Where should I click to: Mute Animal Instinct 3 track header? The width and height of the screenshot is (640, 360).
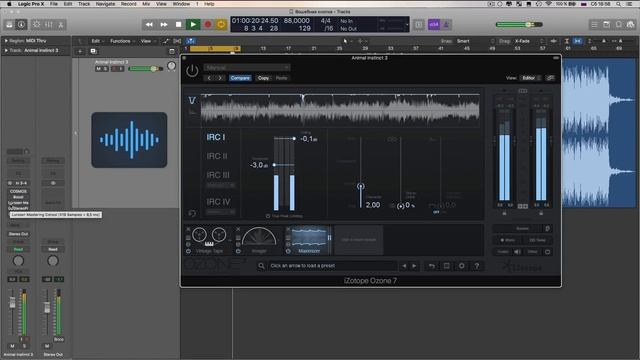[98, 69]
